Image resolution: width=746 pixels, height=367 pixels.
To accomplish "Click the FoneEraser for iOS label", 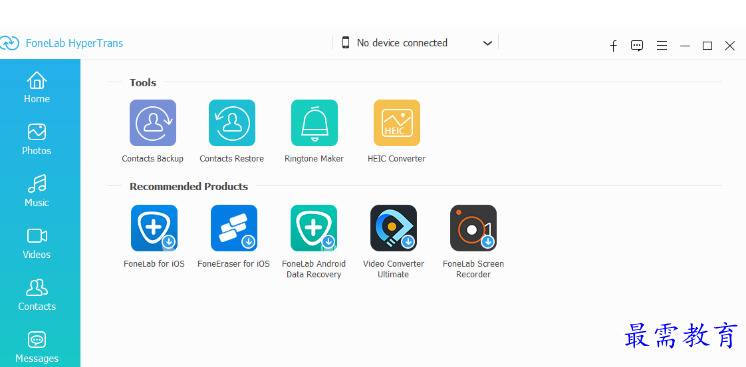I will (234, 264).
